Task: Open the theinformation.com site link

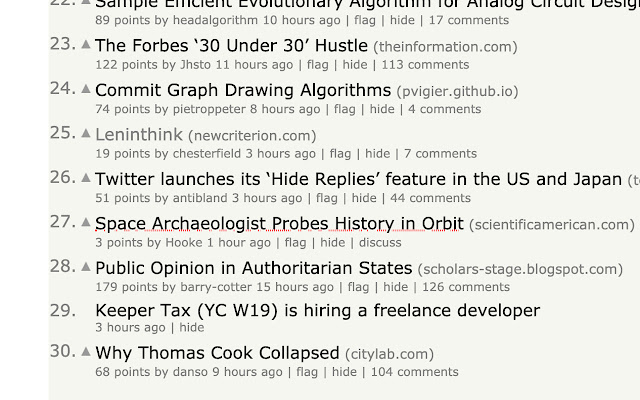Action: coord(445,47)
